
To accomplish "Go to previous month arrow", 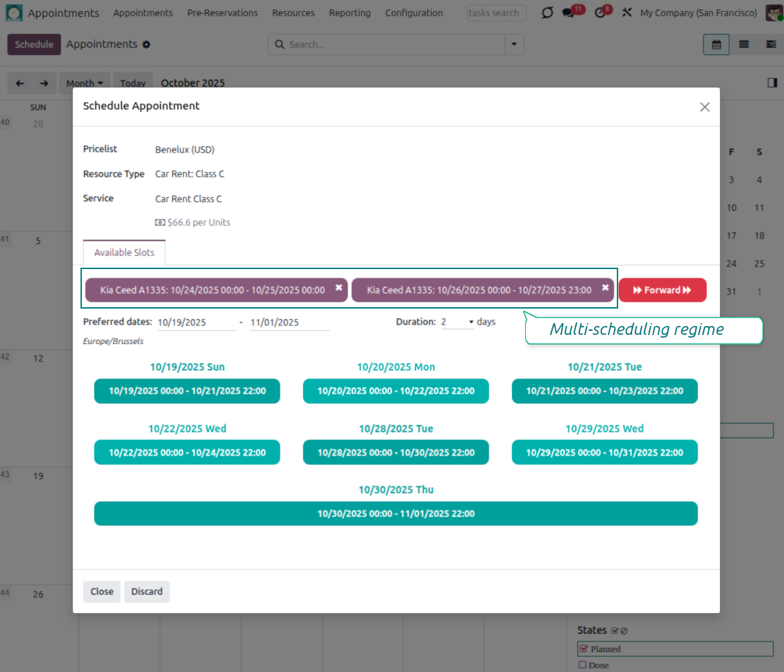I will point(19,83).
